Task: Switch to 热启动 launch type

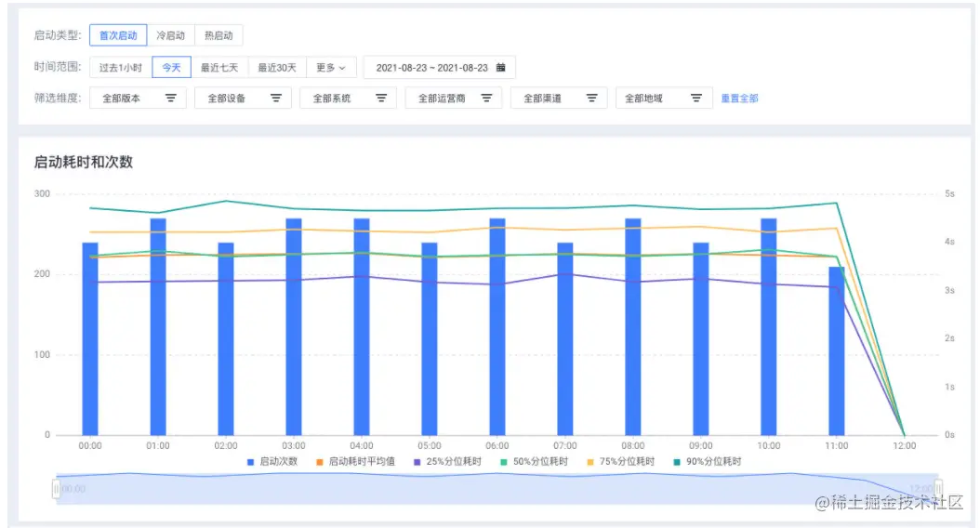Action: (x=219, y=35)
